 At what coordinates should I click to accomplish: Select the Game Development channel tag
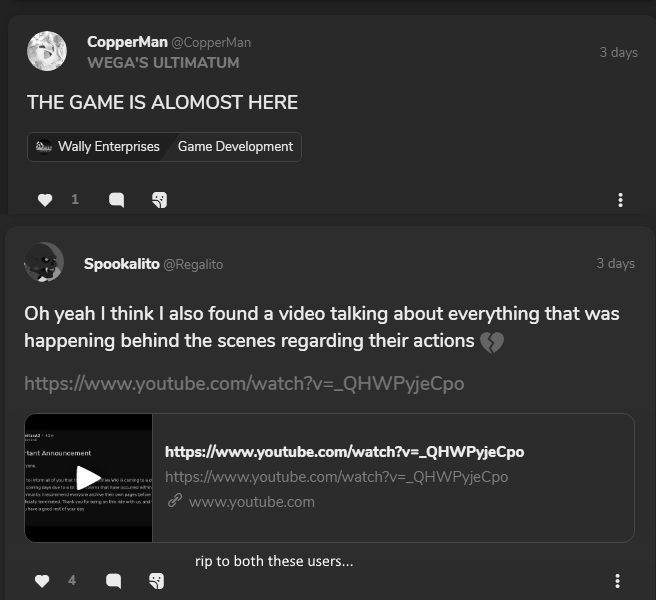(235, 146)
